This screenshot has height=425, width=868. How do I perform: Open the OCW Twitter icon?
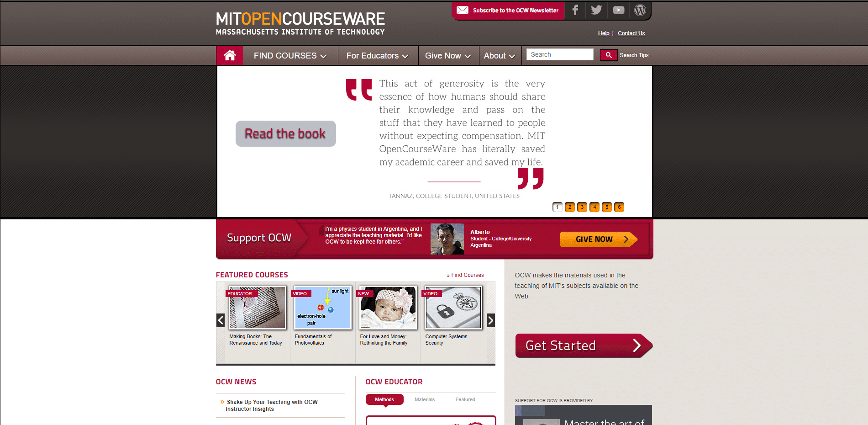pyautogui.click(x=596, y=10)
